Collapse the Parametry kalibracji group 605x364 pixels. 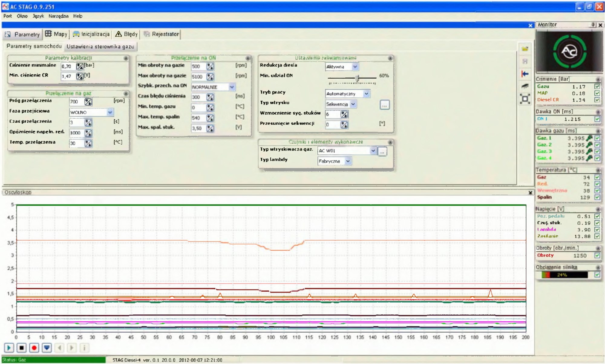126,58
